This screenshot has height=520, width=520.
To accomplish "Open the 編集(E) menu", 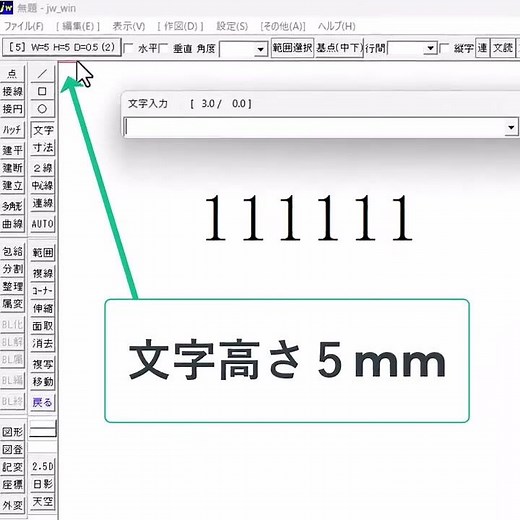I will pos(78,26).
